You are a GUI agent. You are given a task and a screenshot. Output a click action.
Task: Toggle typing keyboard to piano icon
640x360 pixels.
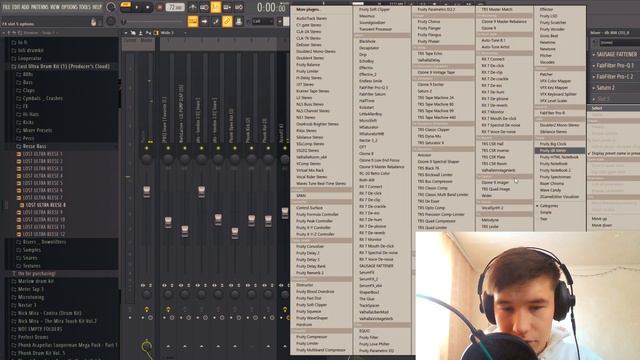click(192, 21)
